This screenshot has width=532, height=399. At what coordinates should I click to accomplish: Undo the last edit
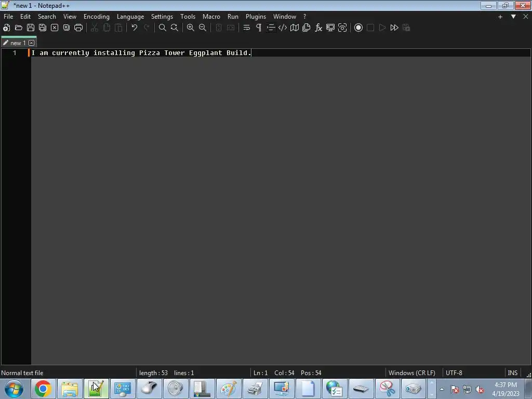click(135, 28)
